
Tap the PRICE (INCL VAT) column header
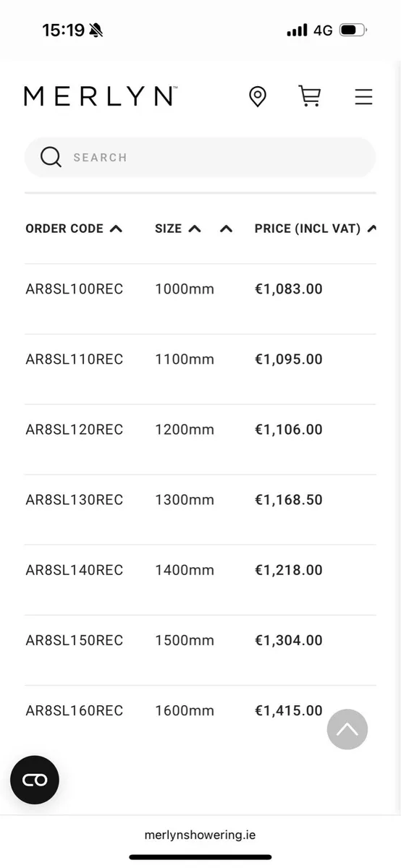308,229
